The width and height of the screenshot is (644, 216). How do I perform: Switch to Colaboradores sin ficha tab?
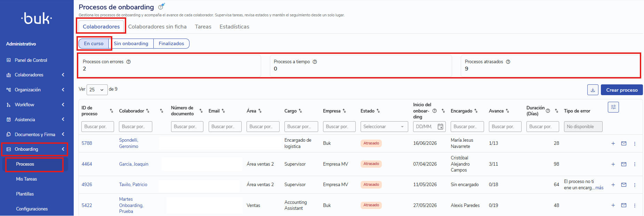tap(157, 27)
